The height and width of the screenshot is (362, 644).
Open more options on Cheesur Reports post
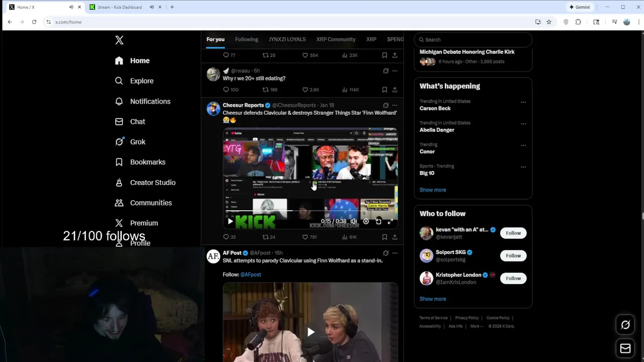(x=394, y=105)
